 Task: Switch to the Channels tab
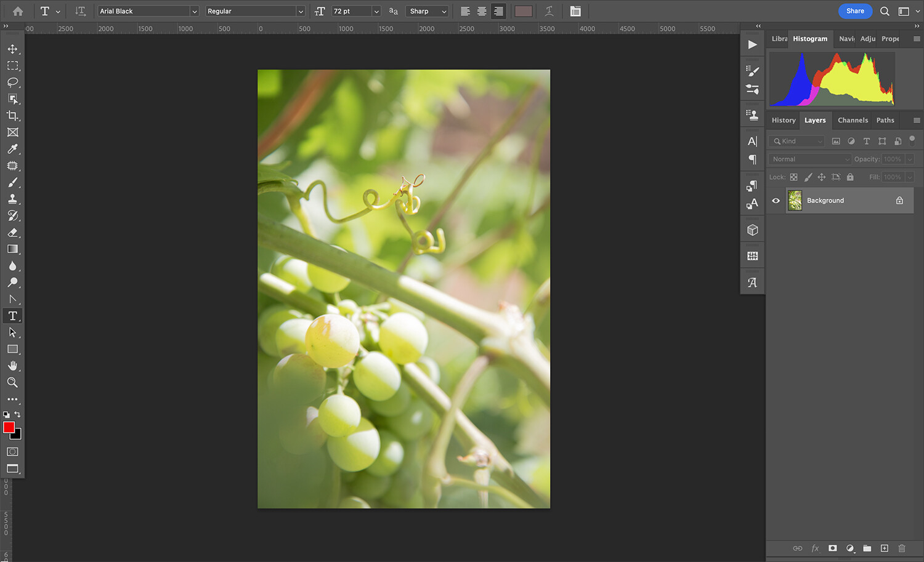click(853, 120)
